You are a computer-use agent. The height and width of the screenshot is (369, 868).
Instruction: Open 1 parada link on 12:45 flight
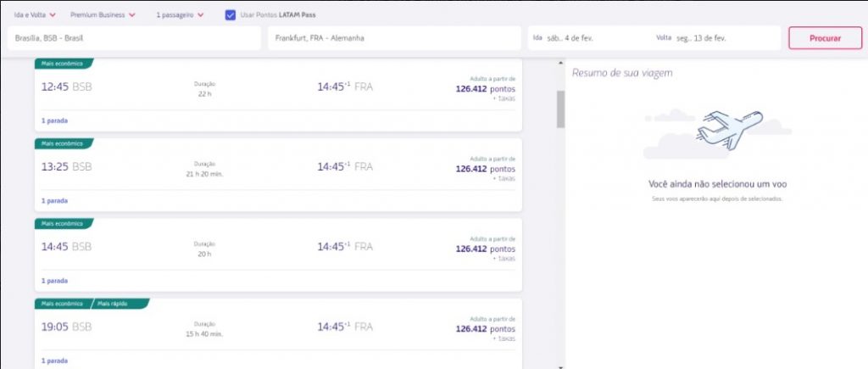(54, 120)
